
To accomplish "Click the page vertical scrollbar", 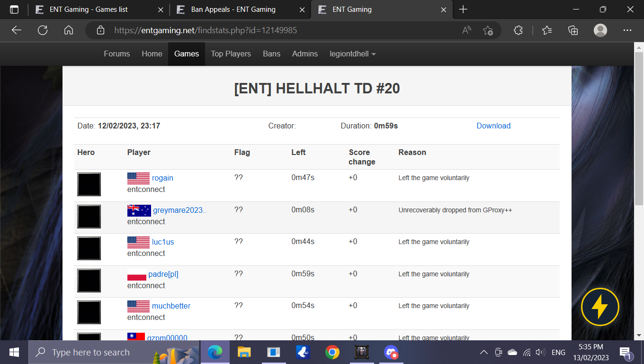I will point(639,128).
